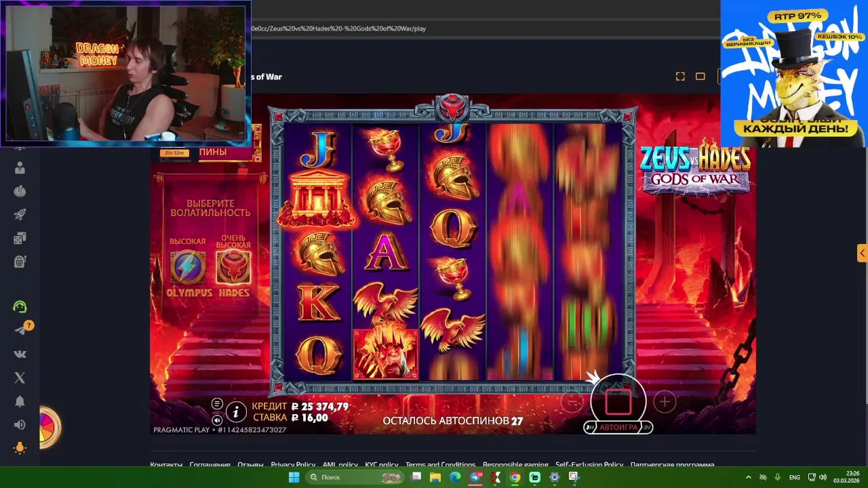Open the settings gear app on taskbar
The height and width of the screenshot is (488, 868).
tap(554, 477)
